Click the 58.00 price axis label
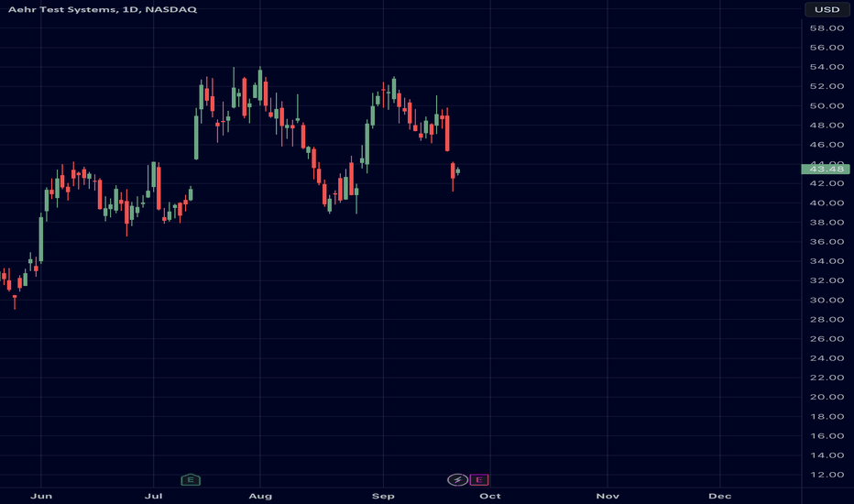This screenshot has height=504, width=854. (x=827, y=28)
